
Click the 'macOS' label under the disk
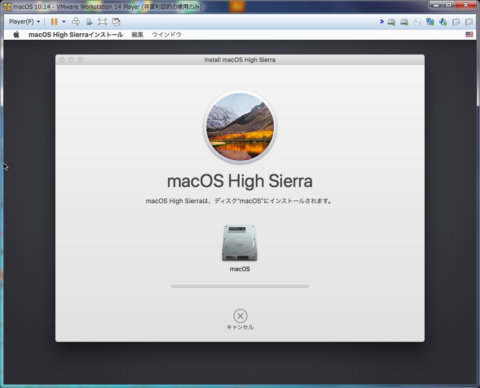point(240,269)
